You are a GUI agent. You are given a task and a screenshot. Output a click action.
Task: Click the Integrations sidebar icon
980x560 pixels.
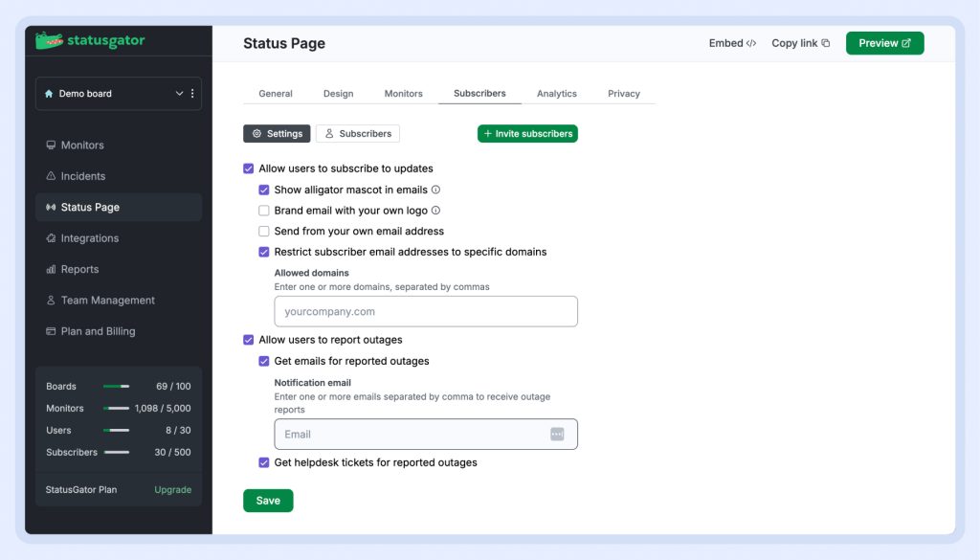pos(51,238)
